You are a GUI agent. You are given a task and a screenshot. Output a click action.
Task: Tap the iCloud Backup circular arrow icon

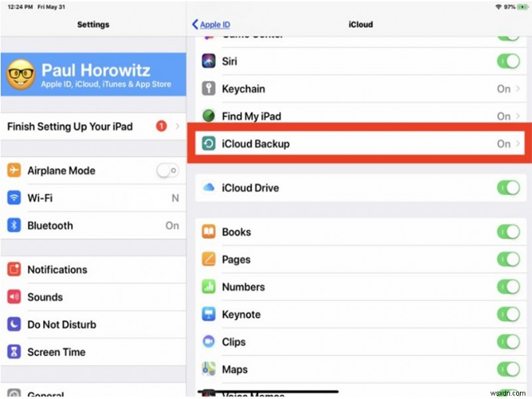[209, 144]
